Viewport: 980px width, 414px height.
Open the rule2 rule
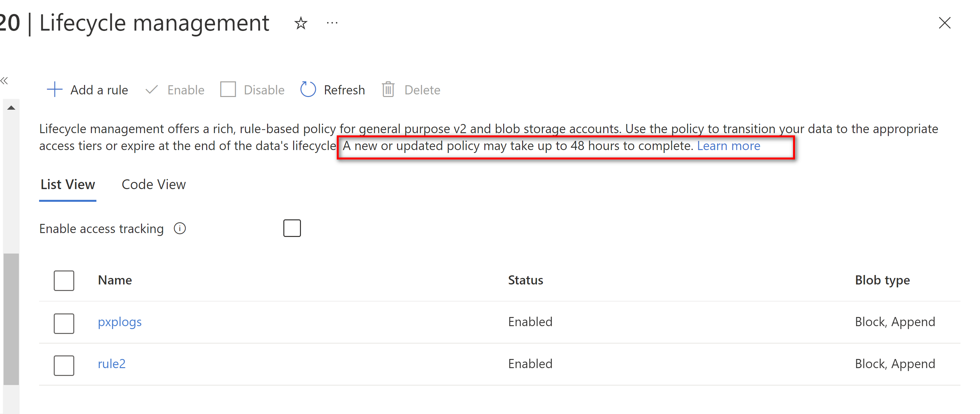111,364
